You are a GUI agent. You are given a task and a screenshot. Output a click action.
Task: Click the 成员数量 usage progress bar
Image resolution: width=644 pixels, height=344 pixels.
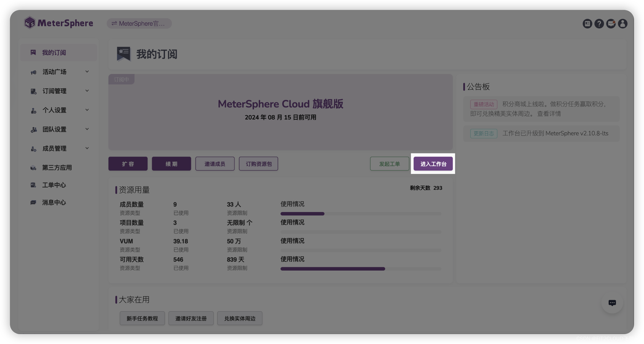361,214
